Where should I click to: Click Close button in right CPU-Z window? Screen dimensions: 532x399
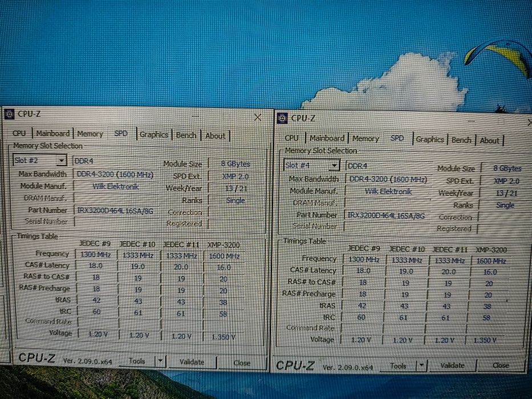point(501,365)
